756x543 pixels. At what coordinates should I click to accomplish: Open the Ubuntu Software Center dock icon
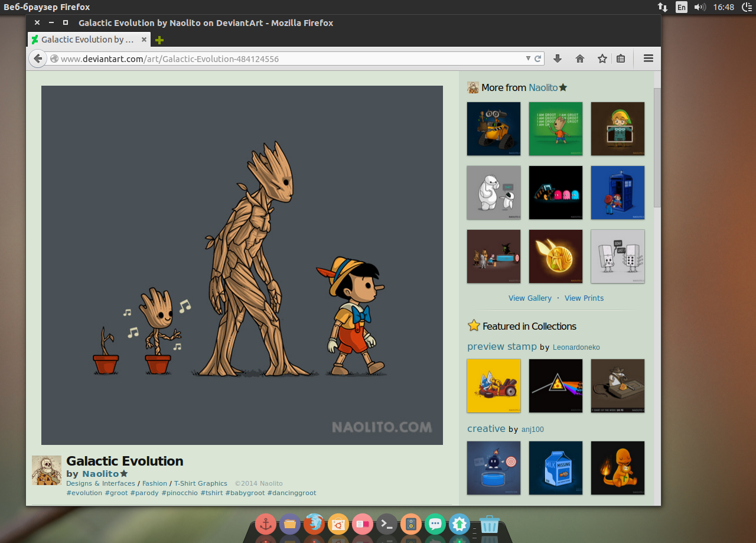pos(338,524)
